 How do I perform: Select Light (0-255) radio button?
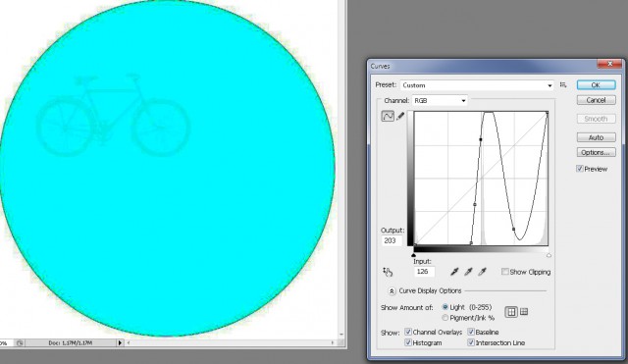click(445, 307)
